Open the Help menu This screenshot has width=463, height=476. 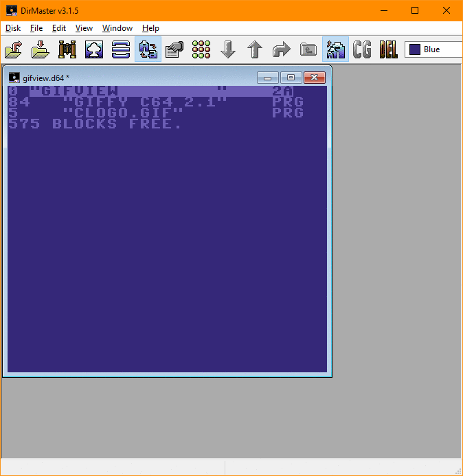pos(150,28)
